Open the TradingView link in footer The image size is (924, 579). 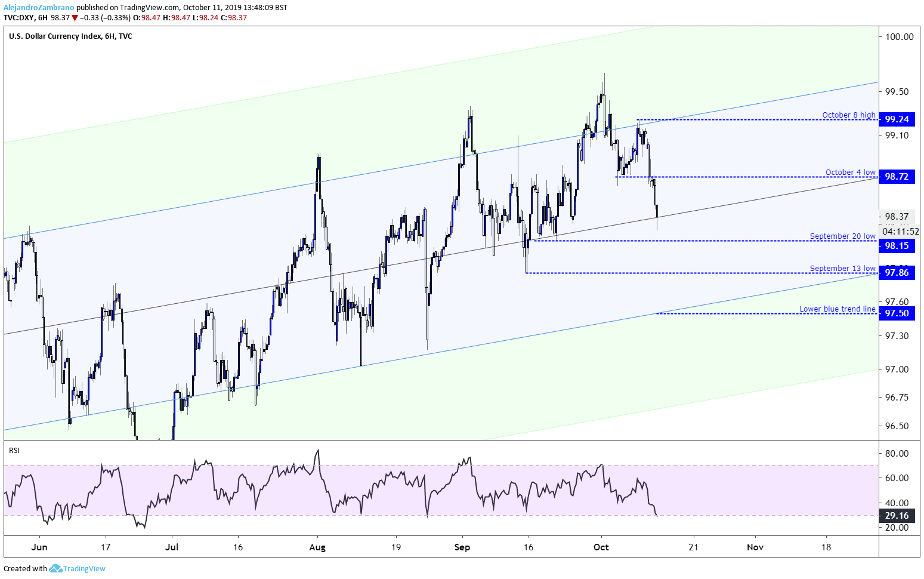(x=84, y=569)
